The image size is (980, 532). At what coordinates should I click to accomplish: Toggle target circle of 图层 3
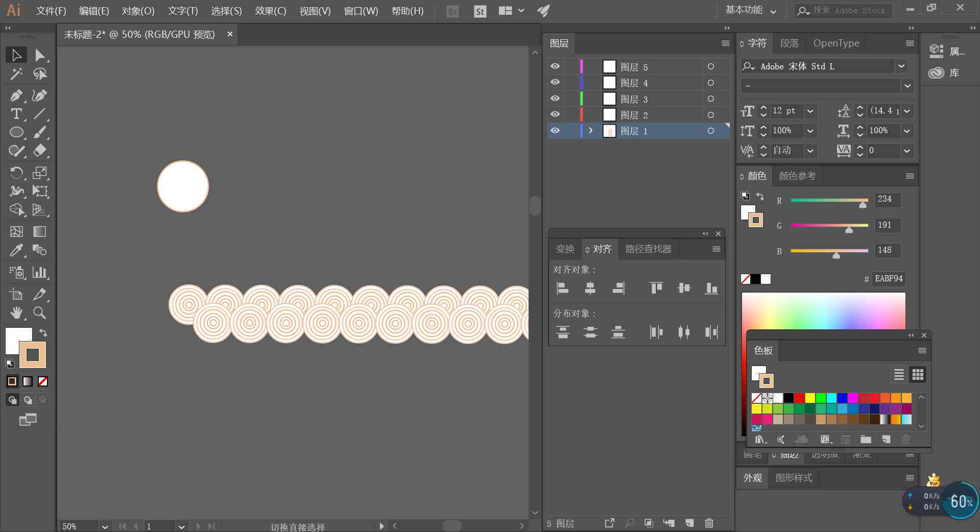point(710,99)
